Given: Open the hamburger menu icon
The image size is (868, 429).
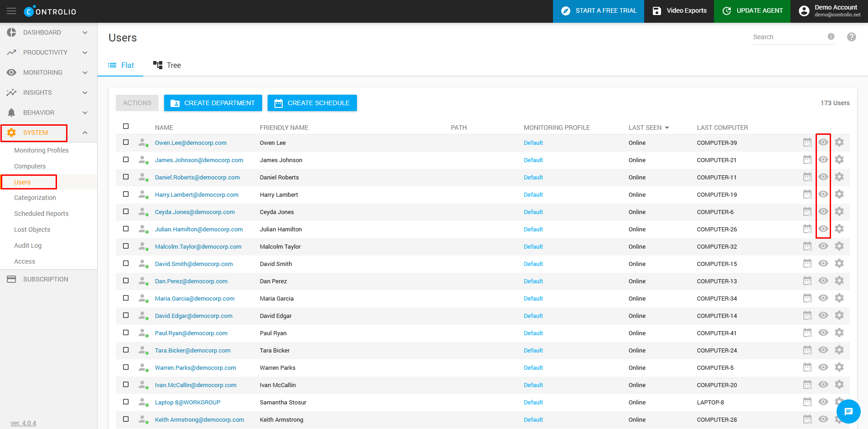Looking at the screenshot, I should pyautogui.click(x=11, y=11).
